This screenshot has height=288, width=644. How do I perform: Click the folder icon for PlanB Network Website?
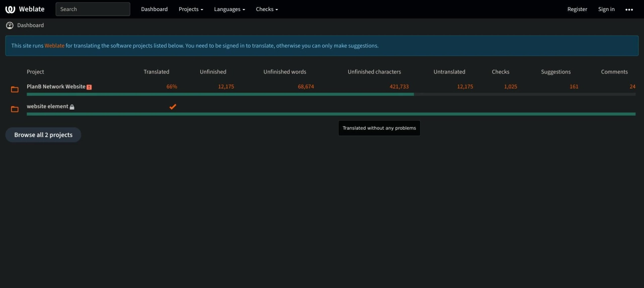coord(15,89)
